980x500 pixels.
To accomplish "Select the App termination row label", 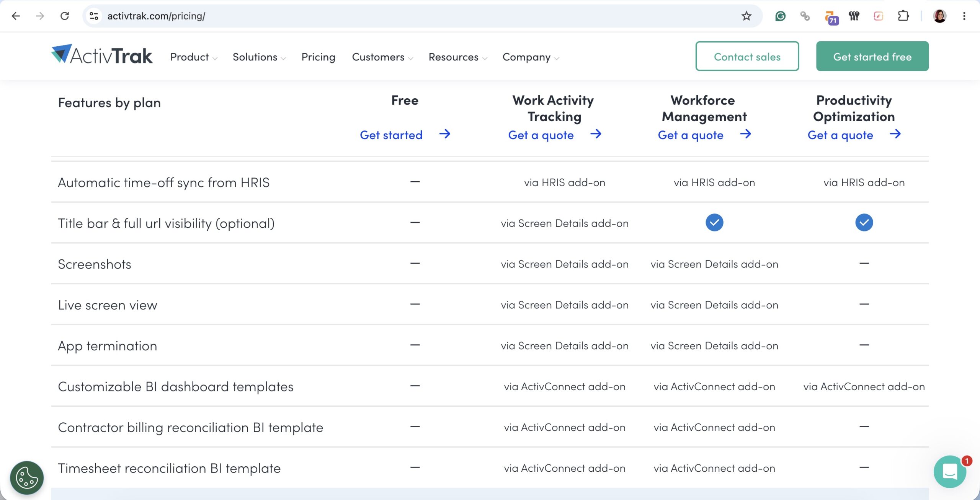I will 107,346.
